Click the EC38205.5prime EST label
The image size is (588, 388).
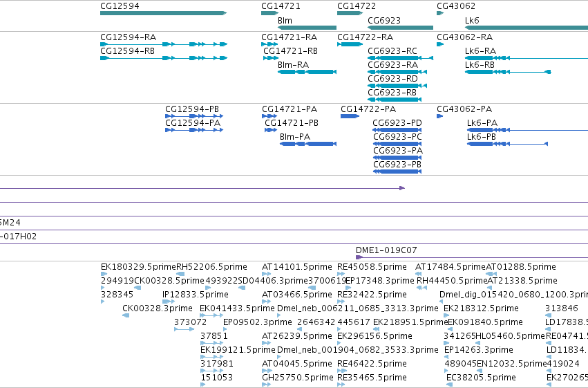pos(481,378)
